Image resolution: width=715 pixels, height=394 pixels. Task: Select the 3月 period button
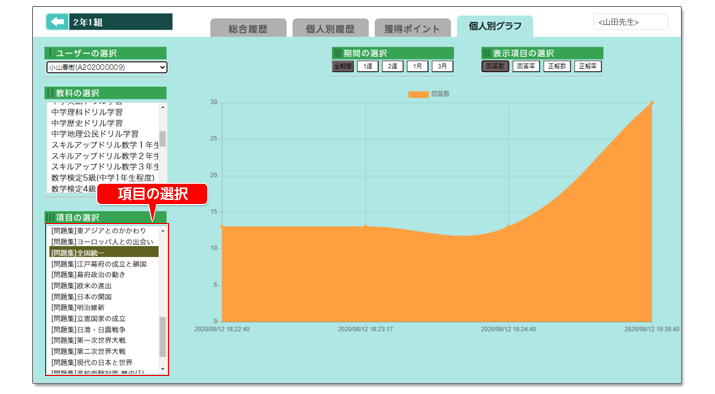pyautogui.click(x=442, y=66)
